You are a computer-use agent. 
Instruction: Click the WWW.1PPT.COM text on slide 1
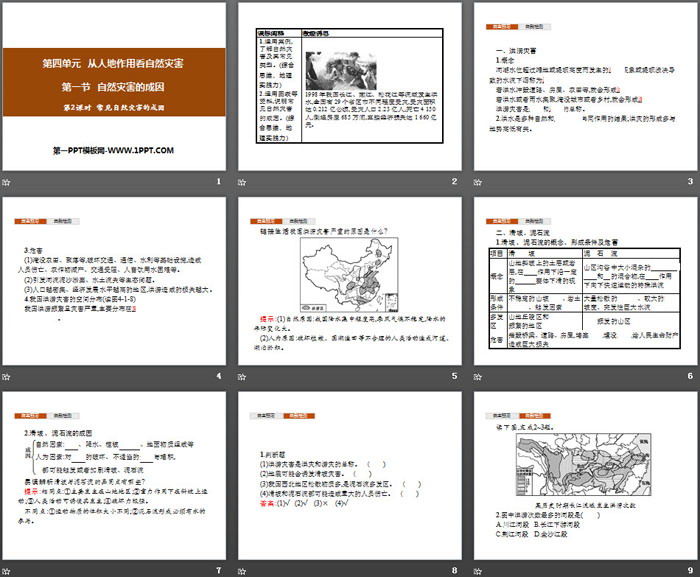[x=141, y=151]
